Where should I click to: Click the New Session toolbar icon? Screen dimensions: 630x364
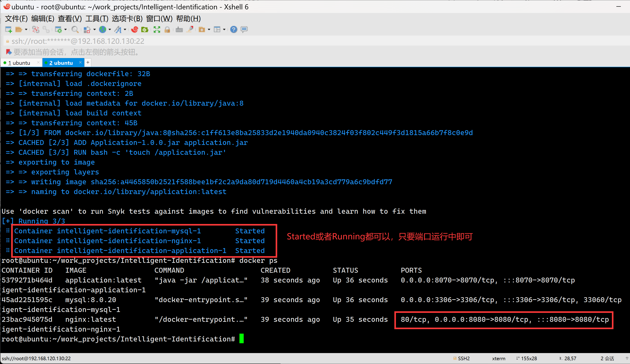(8, 30)
